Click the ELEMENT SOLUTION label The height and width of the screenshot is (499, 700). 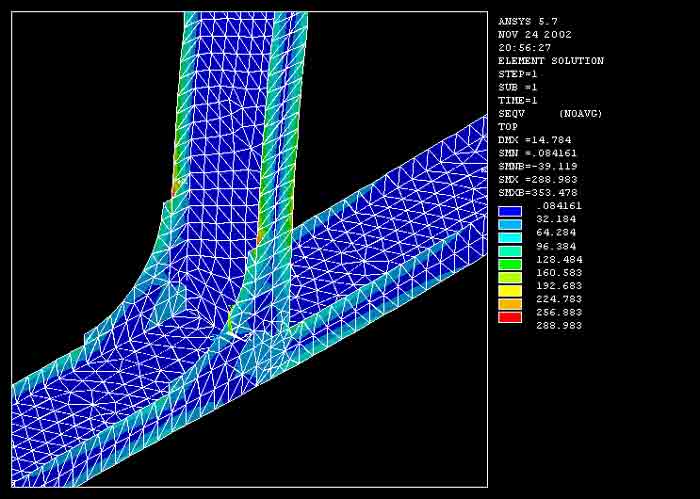tap(551, 61)
